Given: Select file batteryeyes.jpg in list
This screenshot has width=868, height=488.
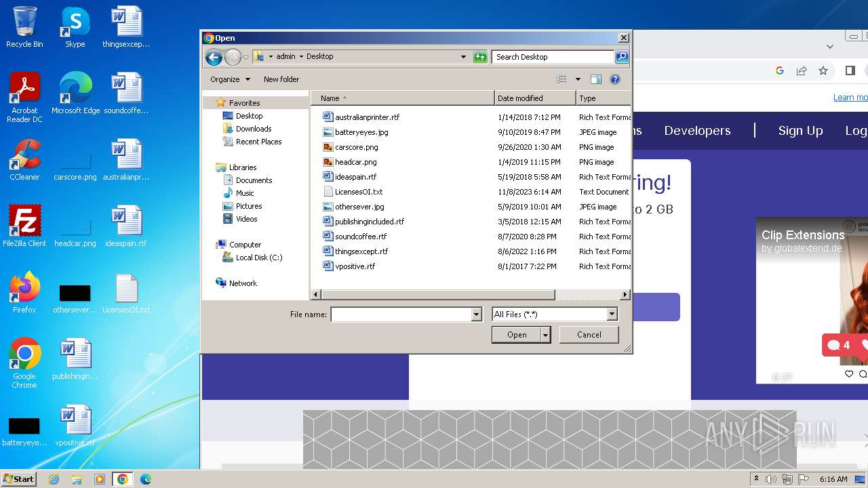Looking at the screenshot, I should tap(361, 132).
